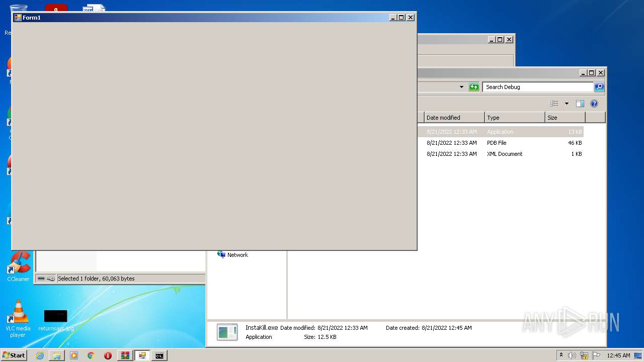Image resolution: width=644 pixels, height=362 pixels.
Task: Sort by Date modified column
Action: coord(454,118)
